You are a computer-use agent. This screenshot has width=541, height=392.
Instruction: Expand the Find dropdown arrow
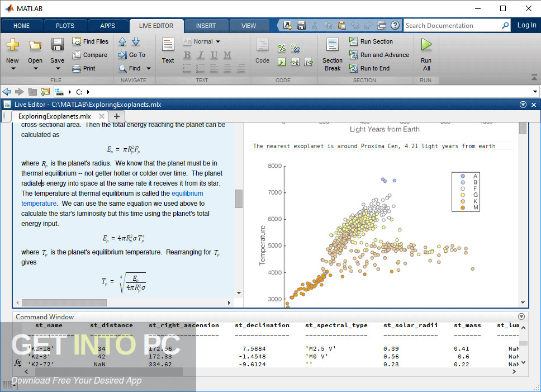(149, 68)
